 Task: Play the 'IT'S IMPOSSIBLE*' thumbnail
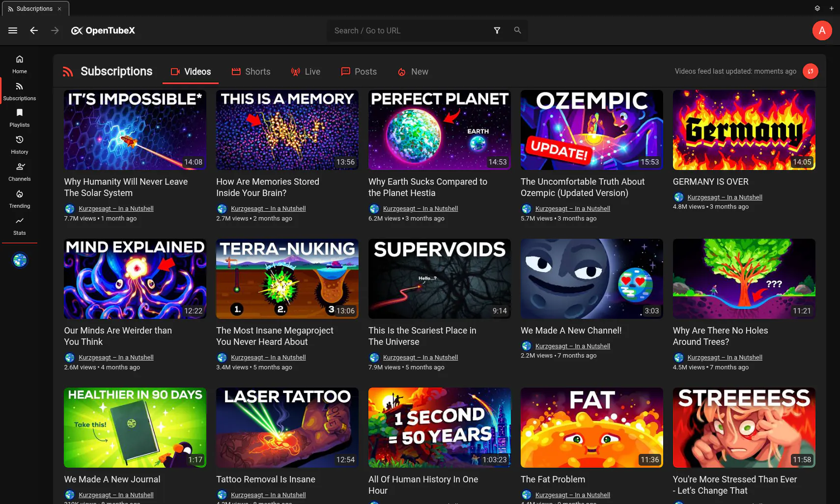click(x=135, y=130)
